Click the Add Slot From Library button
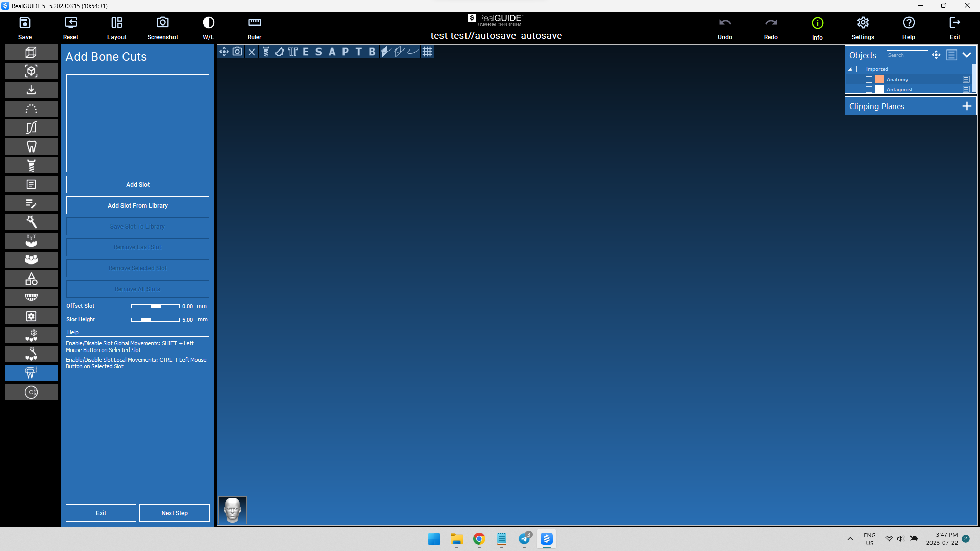 click(137, 205)
